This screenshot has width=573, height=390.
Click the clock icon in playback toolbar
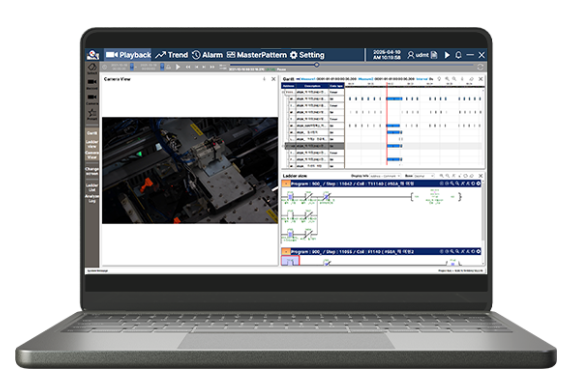tap(105, 67)
